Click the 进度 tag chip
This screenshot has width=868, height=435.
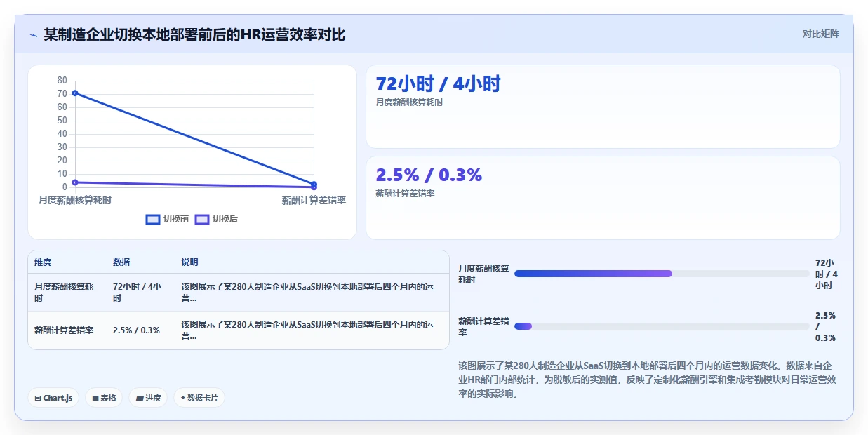point(148,398)
